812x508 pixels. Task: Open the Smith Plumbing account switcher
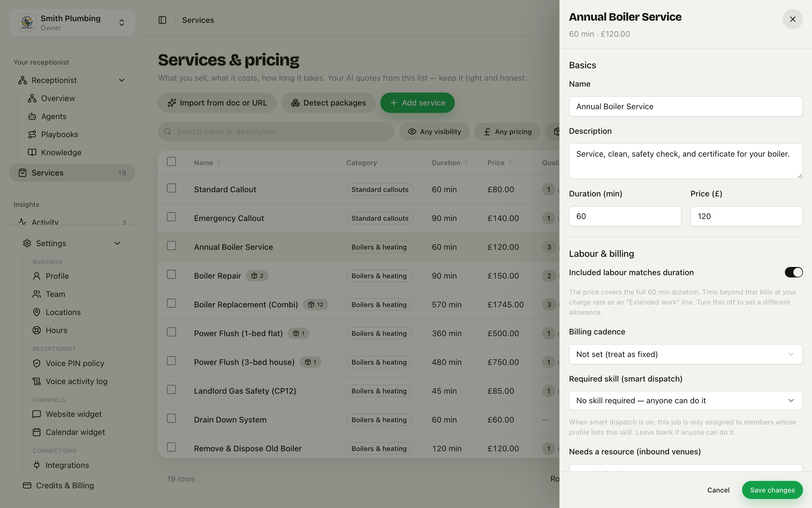point(72,23)
